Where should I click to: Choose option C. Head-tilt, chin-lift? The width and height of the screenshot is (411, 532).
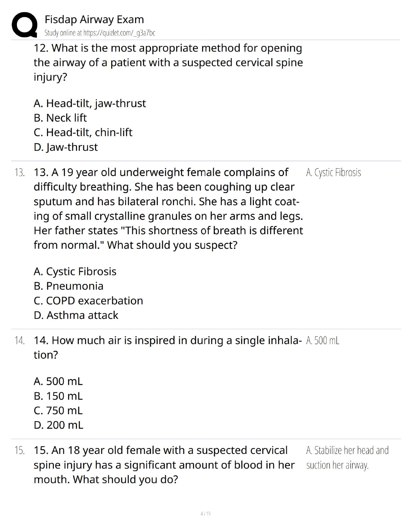tap(83, 132)
